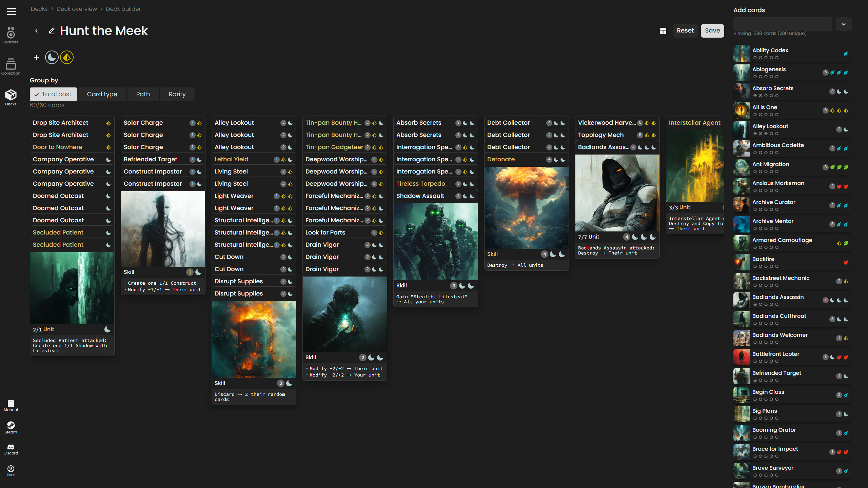Screen dimensions: 868x488
Task: Open the Leaders section in the sidebar
Action: [x=11, y=35]
